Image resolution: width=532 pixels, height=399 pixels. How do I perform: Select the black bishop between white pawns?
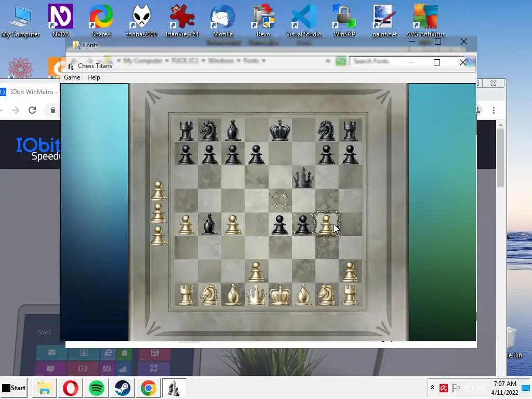coord(209,224)
